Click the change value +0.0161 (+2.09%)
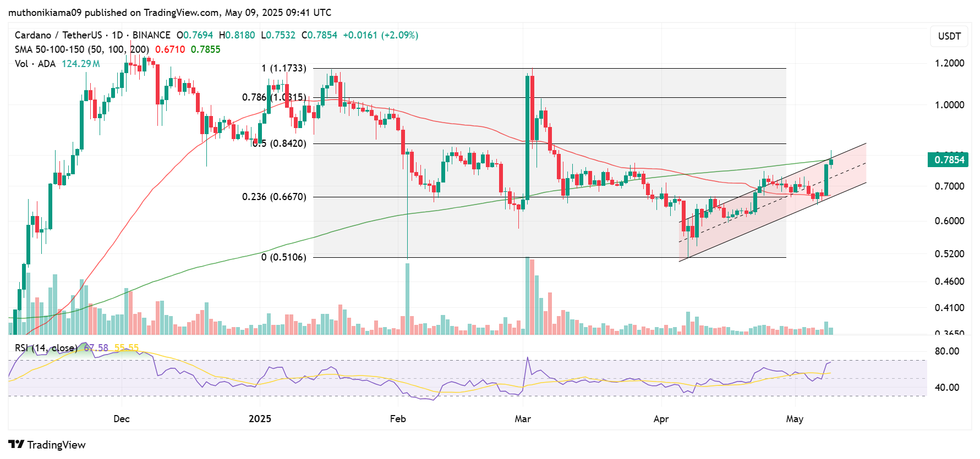 [380, 35]
